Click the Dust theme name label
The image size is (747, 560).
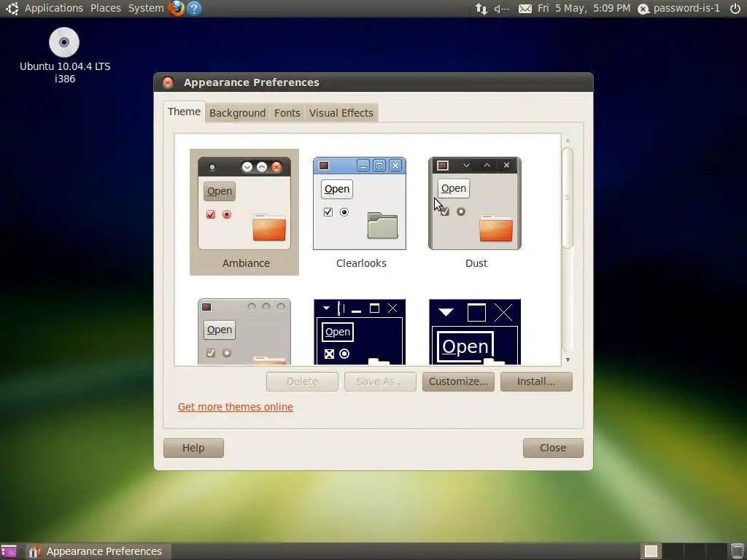(x=476, y=262)
